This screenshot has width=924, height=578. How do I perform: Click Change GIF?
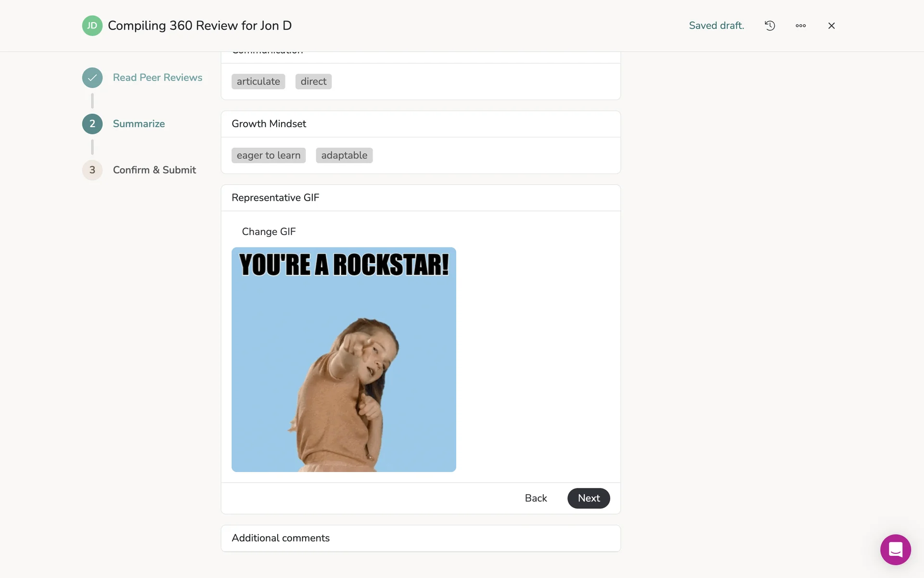pyautogui.click(x=269, y=232)
